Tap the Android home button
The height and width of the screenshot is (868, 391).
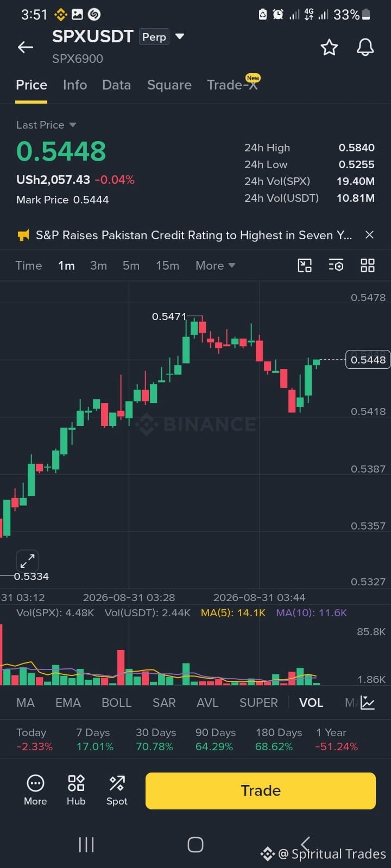195,845
